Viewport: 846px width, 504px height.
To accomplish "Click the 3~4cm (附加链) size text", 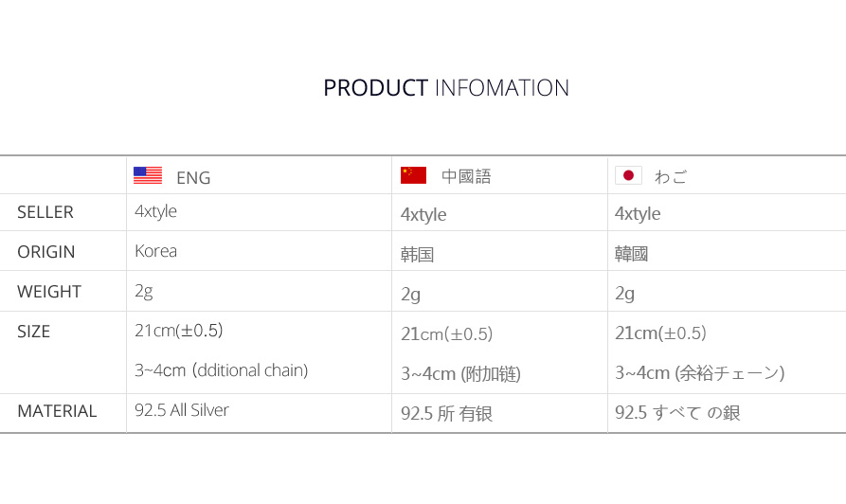I will click(x=460, y=374).
